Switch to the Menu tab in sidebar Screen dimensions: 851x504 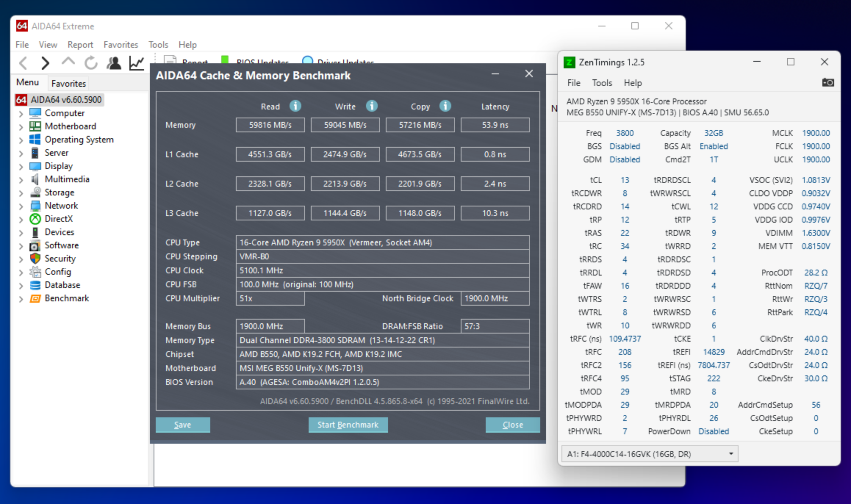(x=28, y=82)
